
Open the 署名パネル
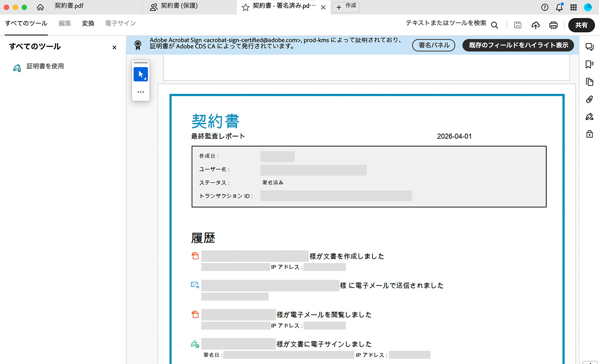pos(434,45)
